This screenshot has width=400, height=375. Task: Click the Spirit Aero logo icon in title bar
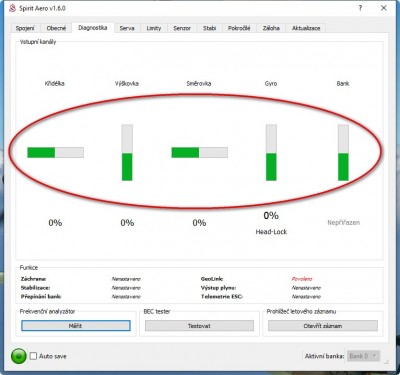tap(13, 8)
